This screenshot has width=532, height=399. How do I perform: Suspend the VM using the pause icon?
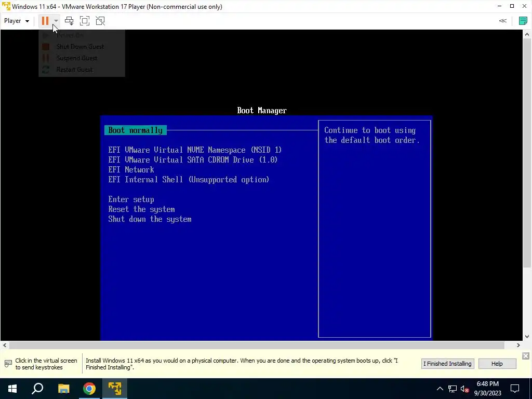click(x=45, y=21)
